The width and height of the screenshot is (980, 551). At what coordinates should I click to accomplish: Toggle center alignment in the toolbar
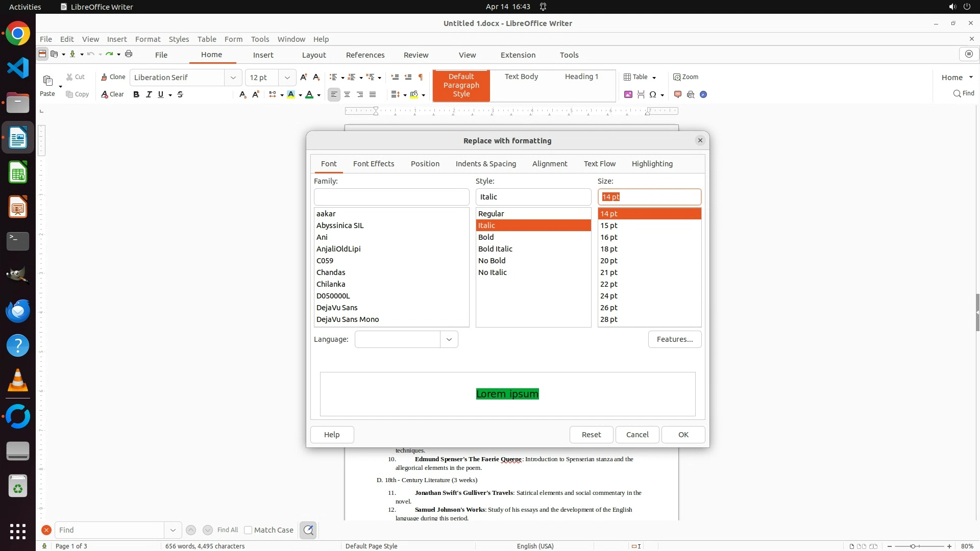(347, 94)
